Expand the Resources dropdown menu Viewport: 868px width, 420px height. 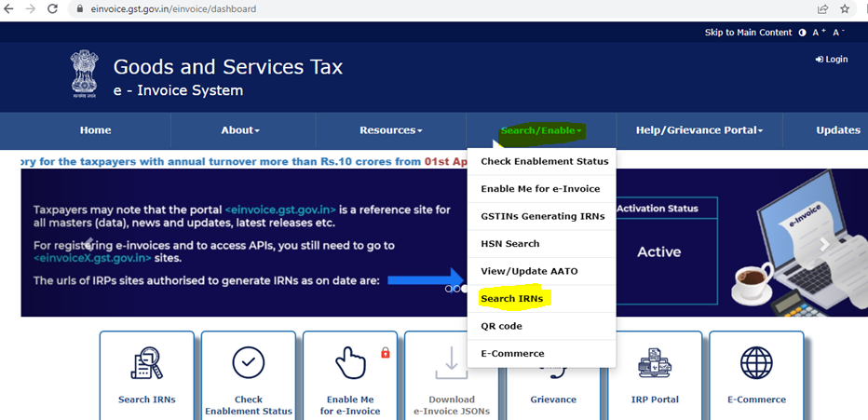tap(391, 130)
